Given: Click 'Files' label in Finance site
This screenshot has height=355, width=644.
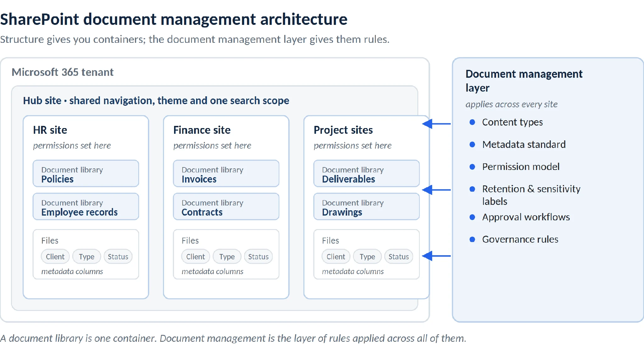Looking at the screenshot, I should [x=190, y=240].
